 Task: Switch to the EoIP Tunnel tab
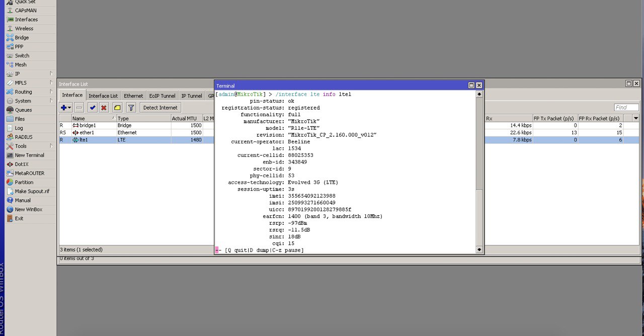(x=162, y=96)
